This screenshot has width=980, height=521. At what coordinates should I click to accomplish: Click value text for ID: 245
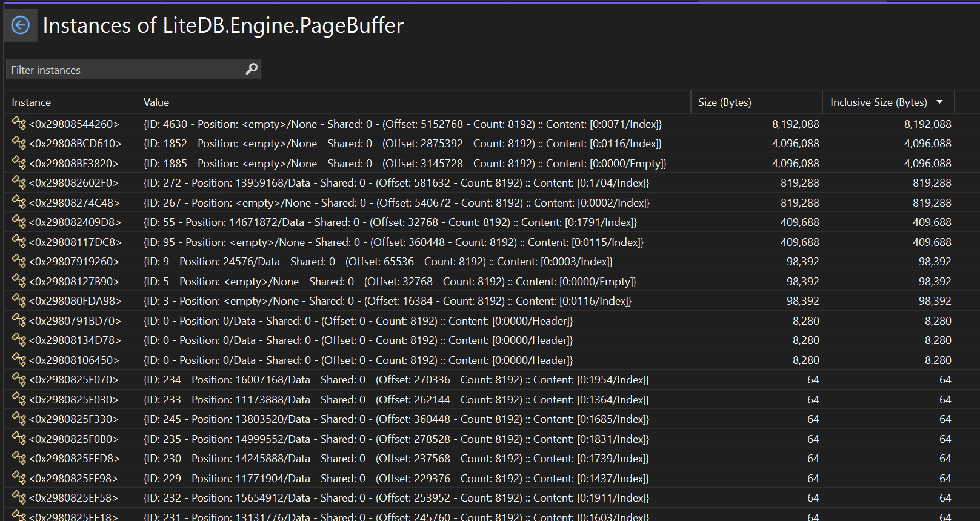click(x=396, y=419)
